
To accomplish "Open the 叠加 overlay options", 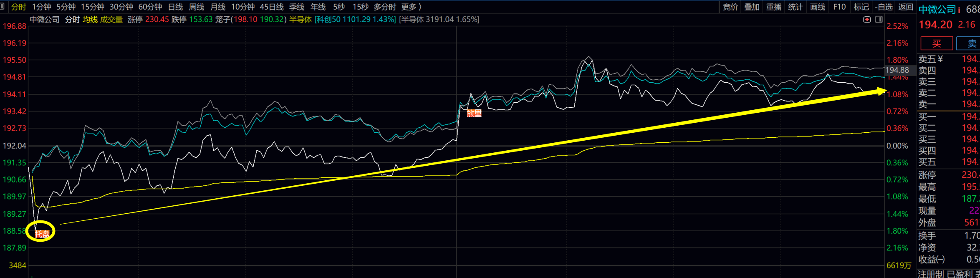I will click(x=752, y=7).
